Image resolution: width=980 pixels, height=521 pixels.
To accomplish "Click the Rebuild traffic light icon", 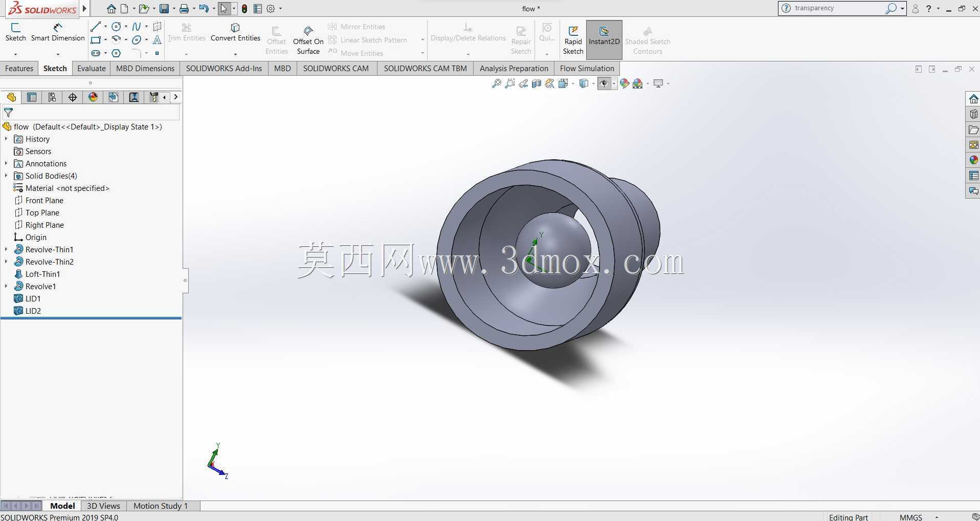I will click(244, 9).
